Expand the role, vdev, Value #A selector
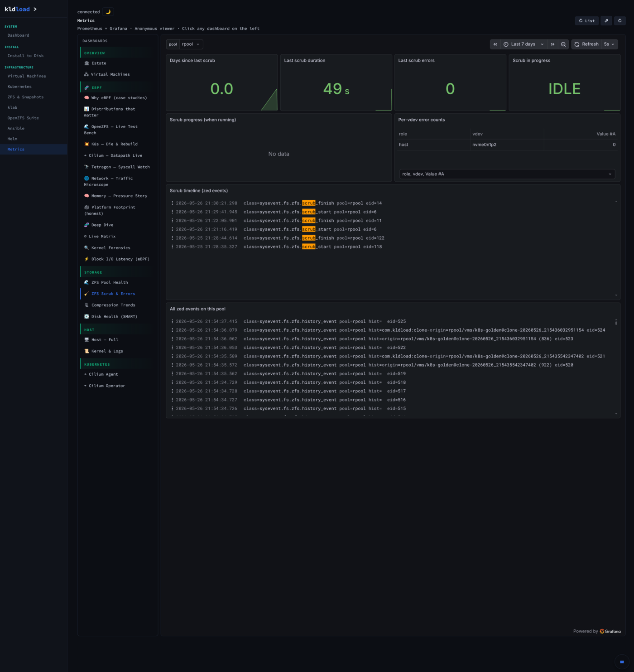Viewport: 634px width, 672px height. 507,174
